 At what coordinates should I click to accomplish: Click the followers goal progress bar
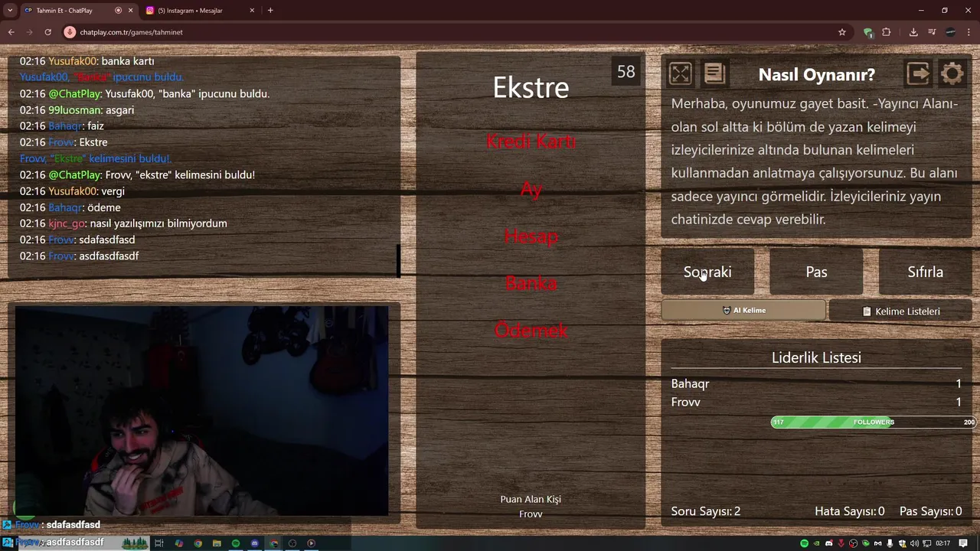[x=874, y=422]
